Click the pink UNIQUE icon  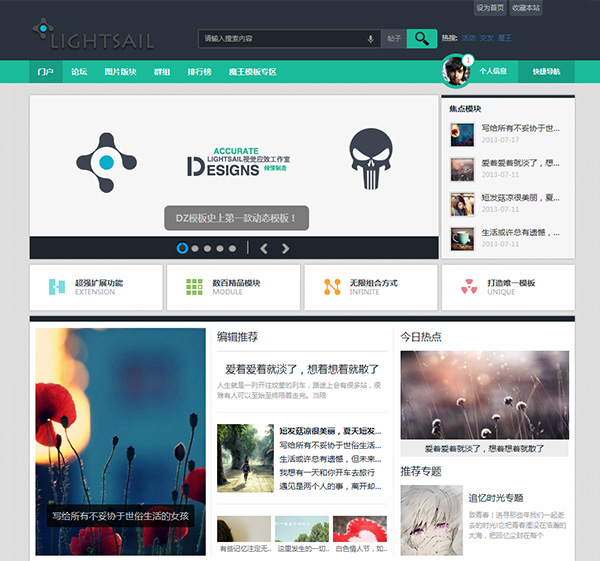469,287
